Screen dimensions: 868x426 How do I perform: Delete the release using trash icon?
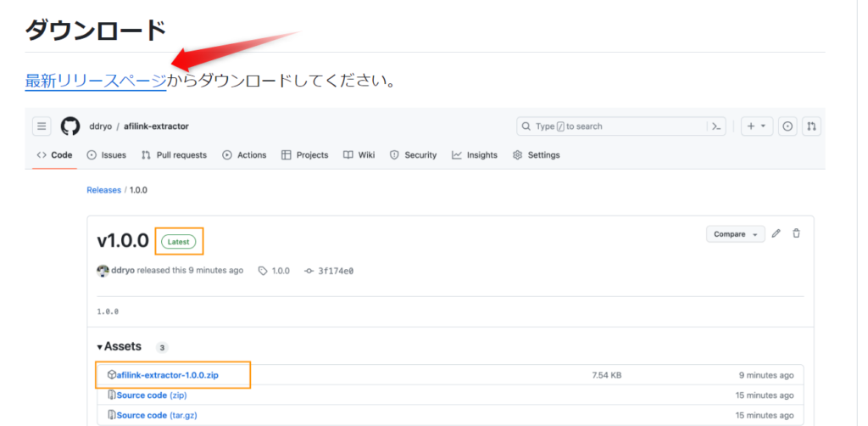796,233
